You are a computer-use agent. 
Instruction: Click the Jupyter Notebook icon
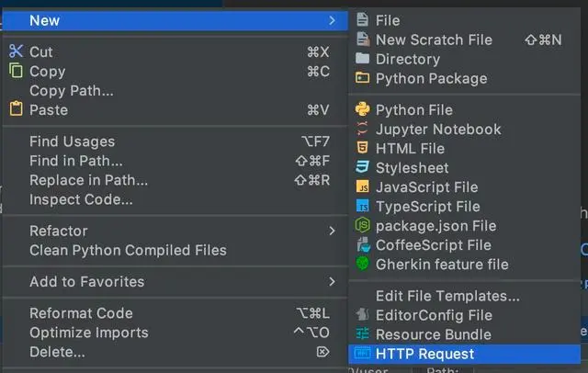coord(362,129)
